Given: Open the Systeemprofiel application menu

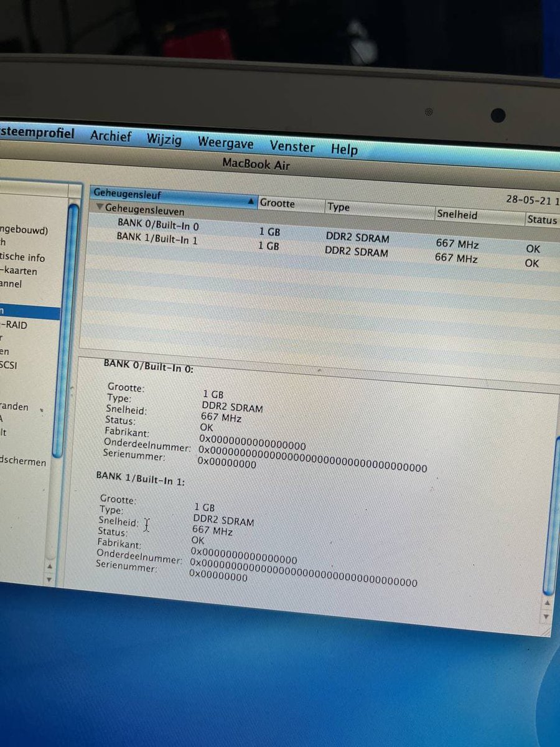Looking at the screenshot, I should click(37, 133).
